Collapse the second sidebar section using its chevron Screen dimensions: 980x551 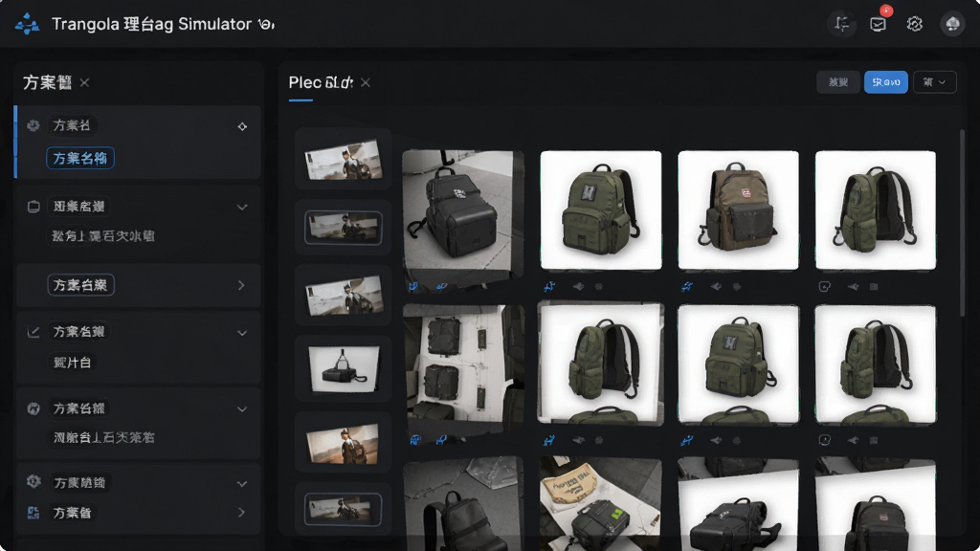pyautogui.click(x=242, y=207)
